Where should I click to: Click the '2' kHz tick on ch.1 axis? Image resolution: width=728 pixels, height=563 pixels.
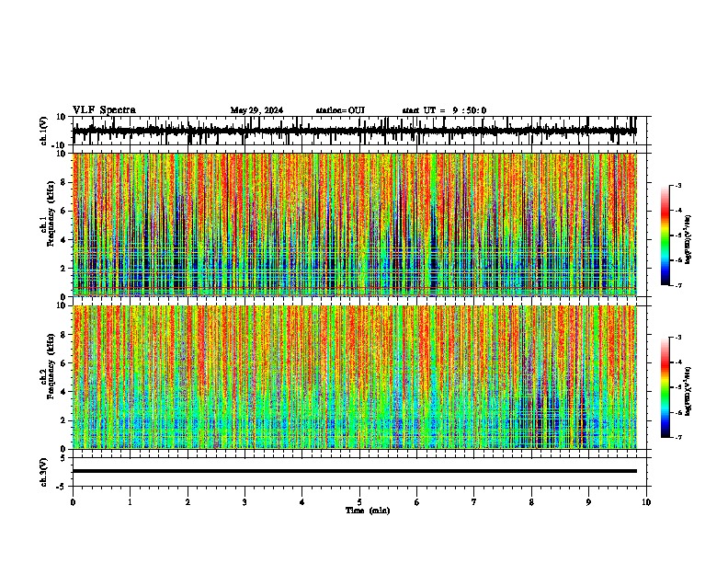[63, 269]
